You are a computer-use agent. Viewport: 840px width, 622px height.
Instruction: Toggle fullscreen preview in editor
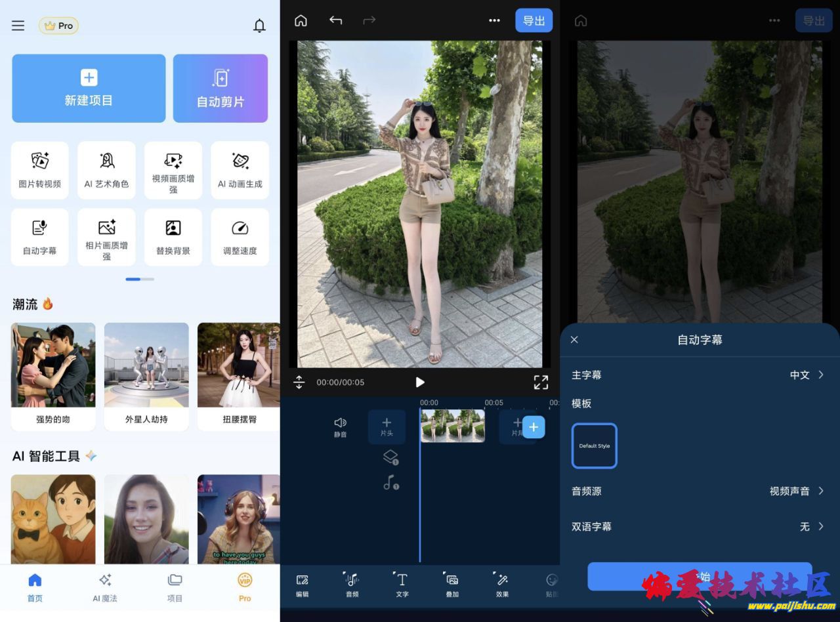540,382
